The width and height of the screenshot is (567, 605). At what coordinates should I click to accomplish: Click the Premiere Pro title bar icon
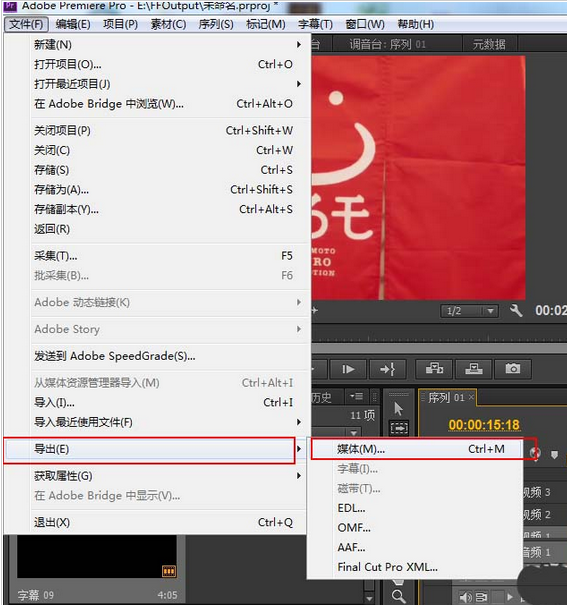[10, 5]
